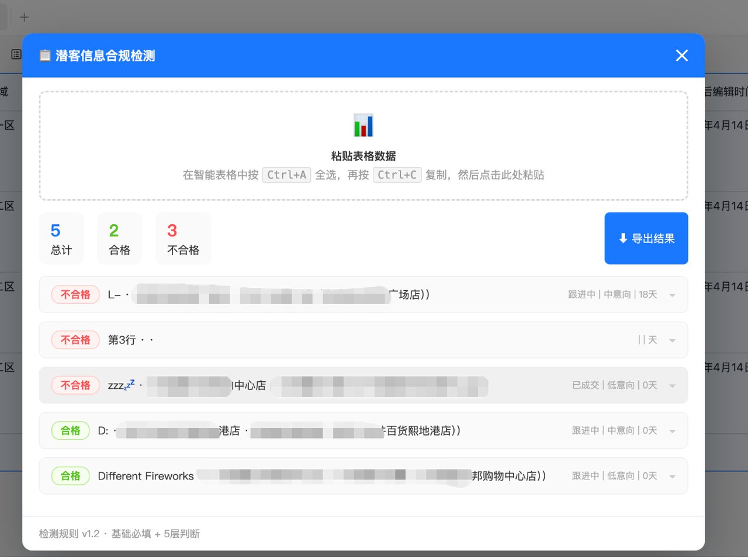Viewport: 748px width, 560px height.
Task: Select the 合格 2 stat card
Action: pos(120,238)
